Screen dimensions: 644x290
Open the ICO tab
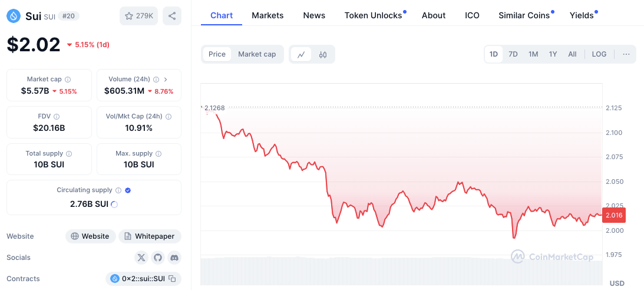tap(472, 15)
